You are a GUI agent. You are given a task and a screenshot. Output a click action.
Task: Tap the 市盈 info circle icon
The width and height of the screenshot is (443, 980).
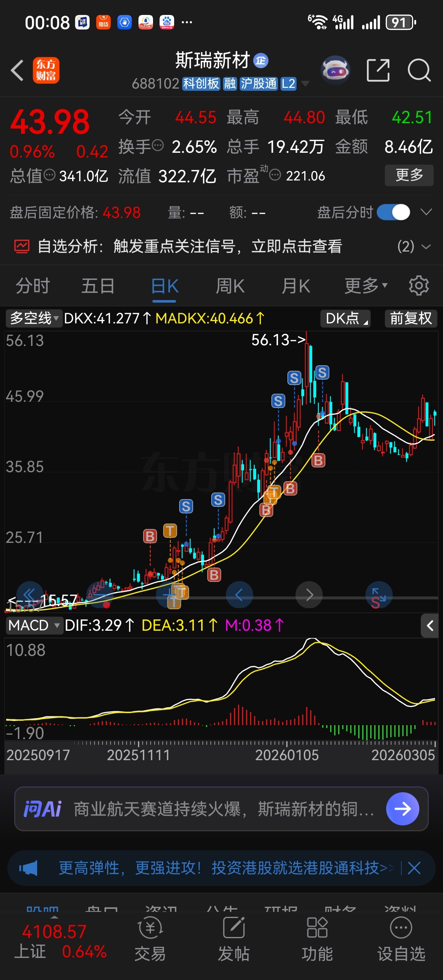click(275, 175)
